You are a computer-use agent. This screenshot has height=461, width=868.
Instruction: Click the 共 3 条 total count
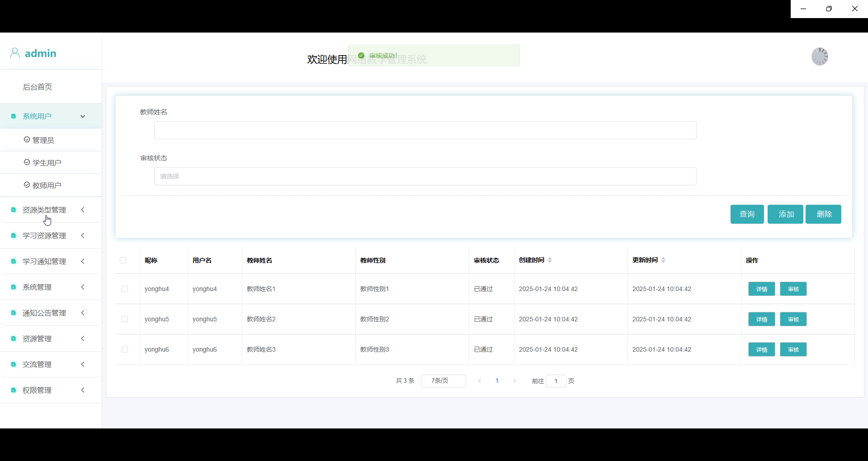point(405,381)
